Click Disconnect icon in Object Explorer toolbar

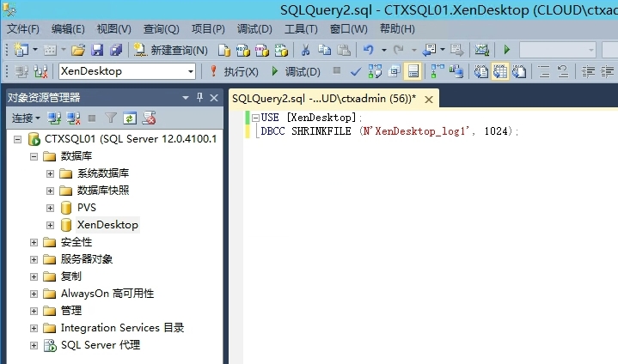tap(73, 118)
